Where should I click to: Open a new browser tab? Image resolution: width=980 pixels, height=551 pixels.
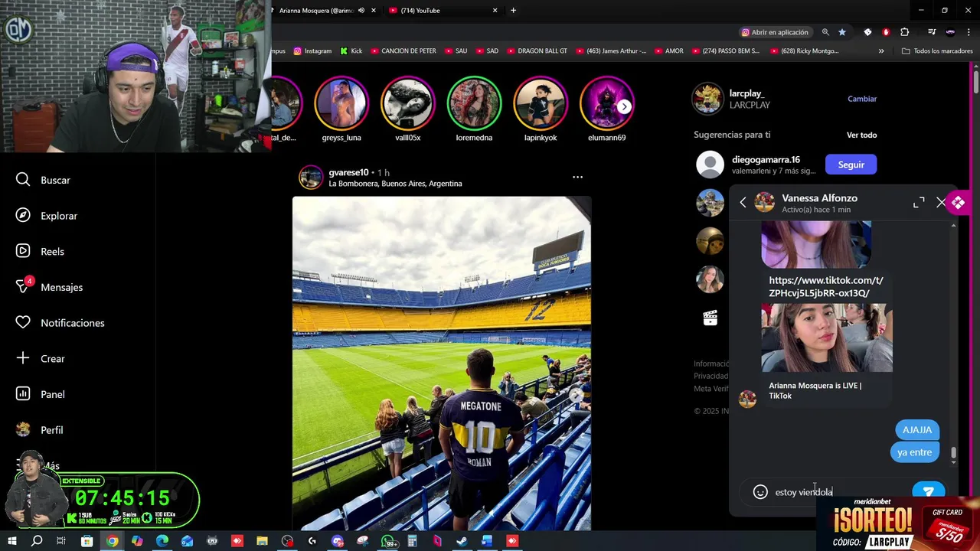(x=513, y=11)
